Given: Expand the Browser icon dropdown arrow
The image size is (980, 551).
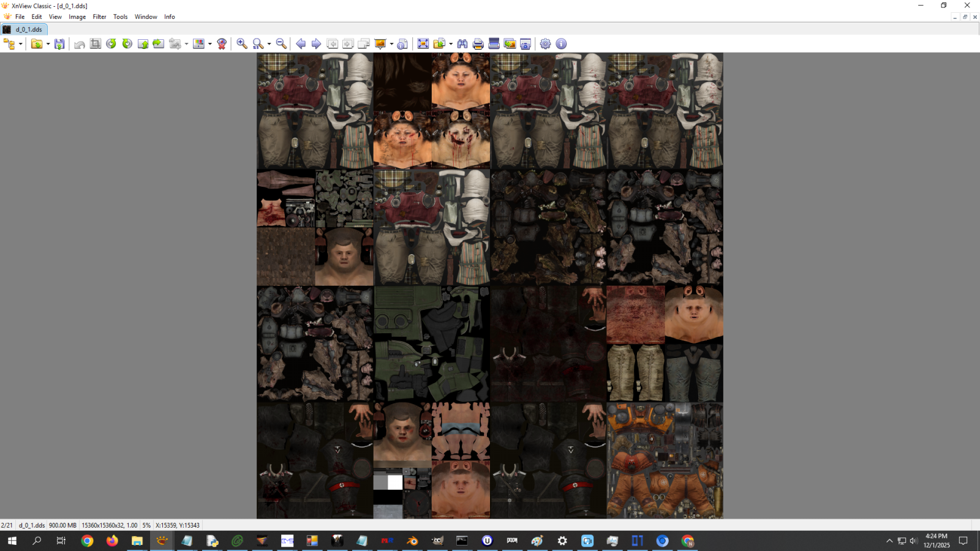Looking at the screenshot, I should click(20, 44).
